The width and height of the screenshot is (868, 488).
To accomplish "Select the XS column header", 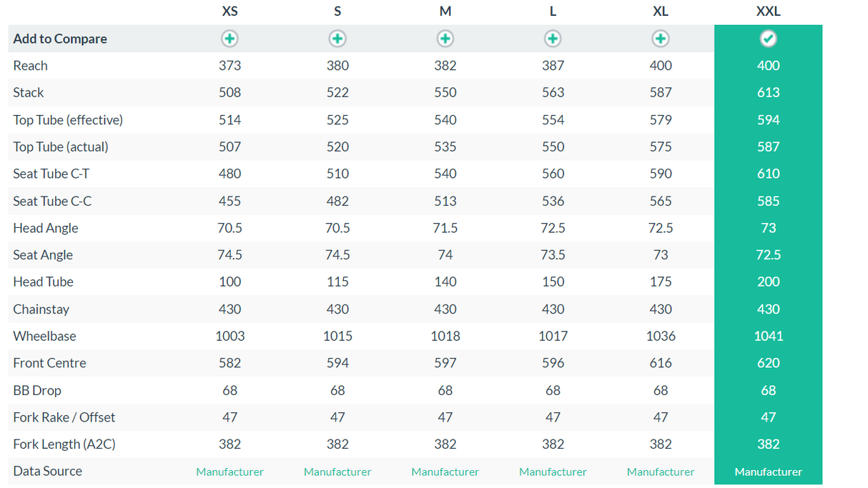I will point(230,11).
